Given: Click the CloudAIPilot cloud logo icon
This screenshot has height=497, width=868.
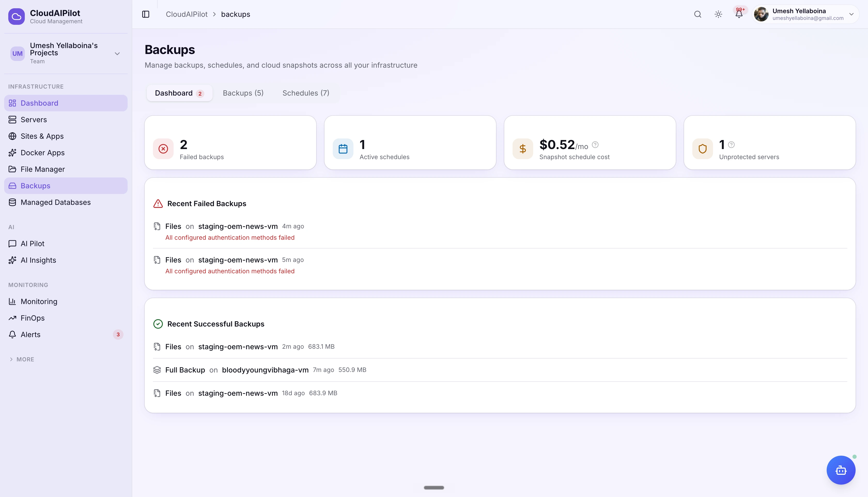Looking at the screenshot, I should 16,16.
